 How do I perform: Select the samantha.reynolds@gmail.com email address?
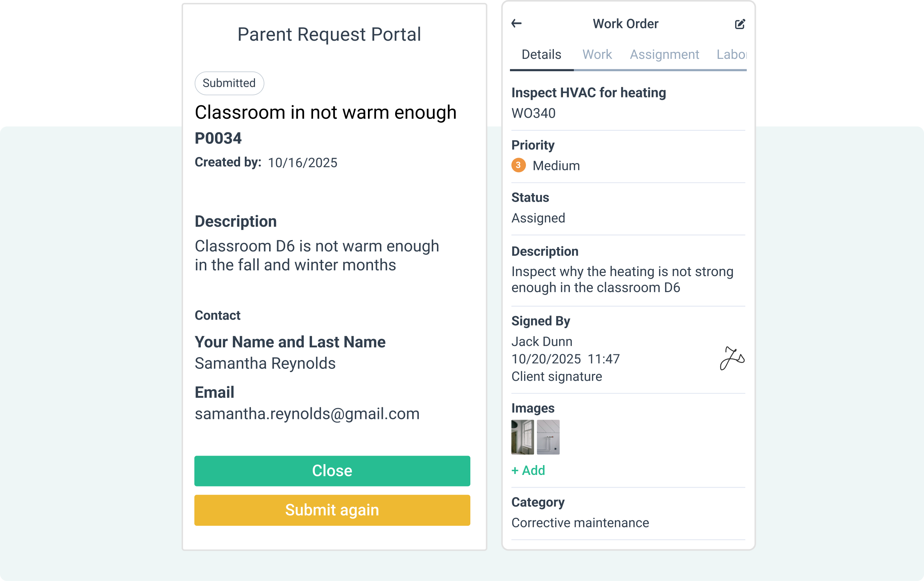coord(307,414)
